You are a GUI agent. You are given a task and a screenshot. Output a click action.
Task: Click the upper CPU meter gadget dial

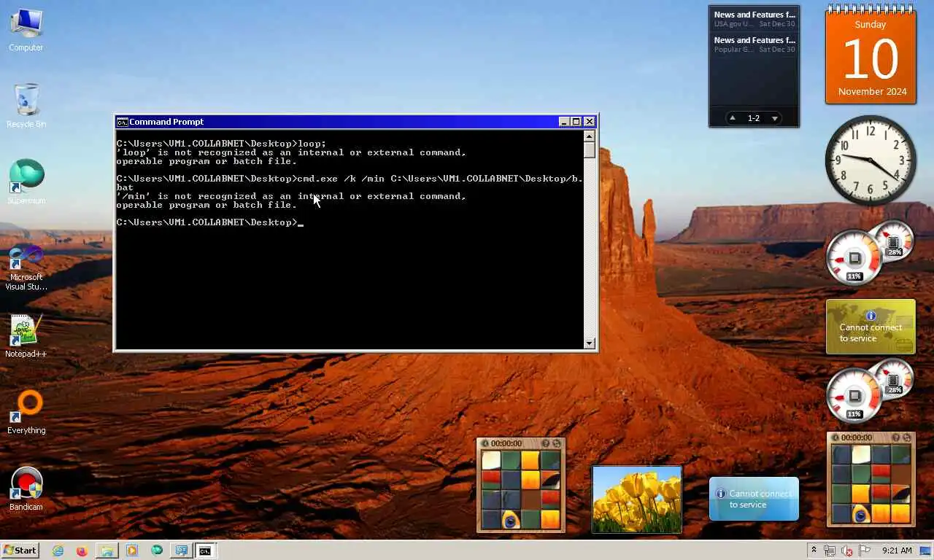point(854,258)
